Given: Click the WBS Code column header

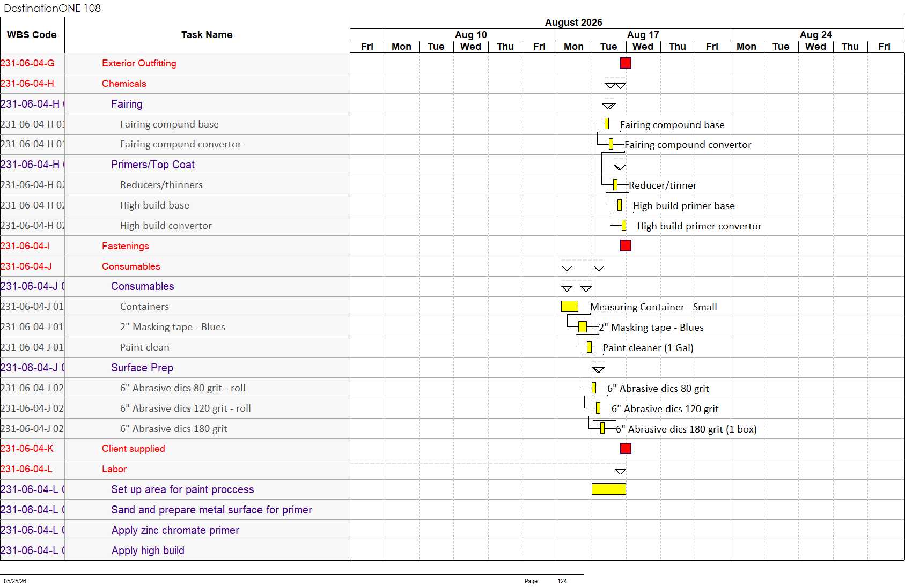Looking at the screenshot, I should click(32, 35).
